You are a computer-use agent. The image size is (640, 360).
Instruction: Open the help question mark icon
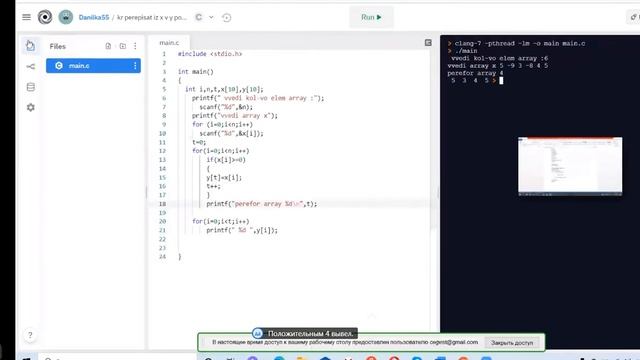(x=30, y=335)
